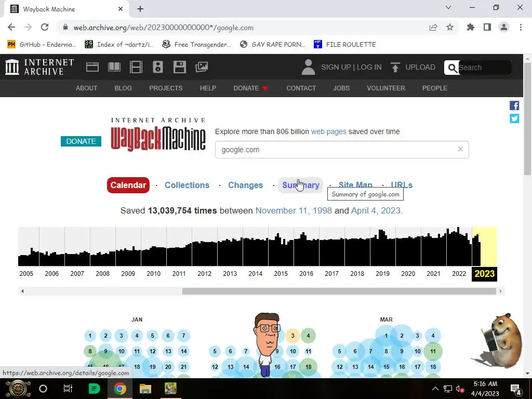Select year 2015 on the timeline

281,274
